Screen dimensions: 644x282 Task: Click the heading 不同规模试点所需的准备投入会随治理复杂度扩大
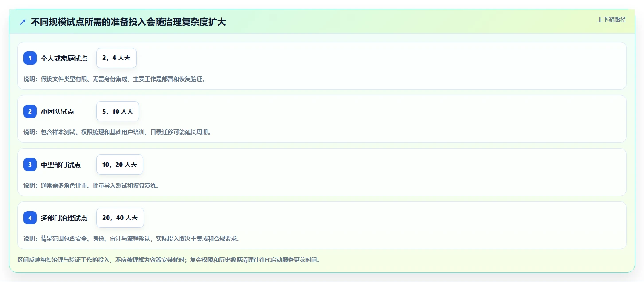click(x=129, y=22)
